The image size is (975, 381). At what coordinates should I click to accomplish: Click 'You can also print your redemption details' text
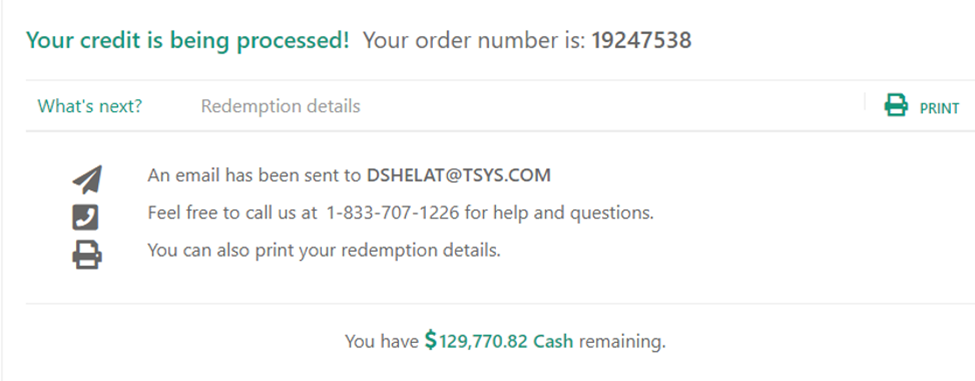pyautogui.click(x=324, y=251)
